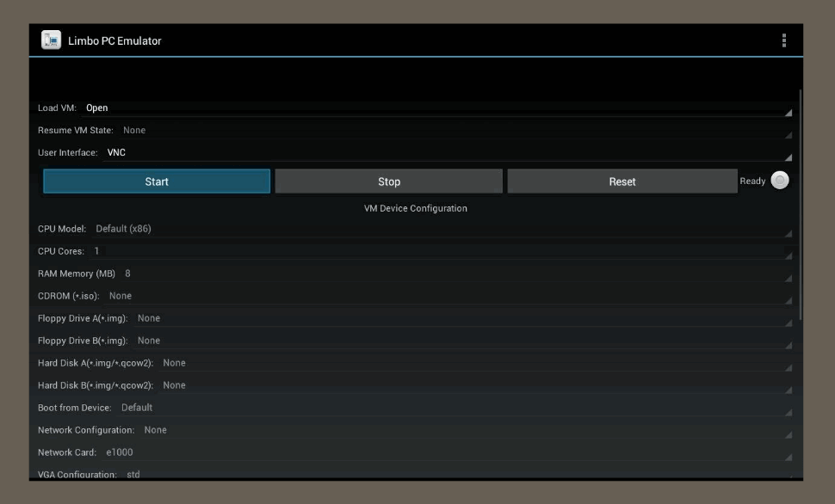The image size is (835, 504).
Task: Choose the Network Card e1000 dropdown
Action: click(448, 452)
